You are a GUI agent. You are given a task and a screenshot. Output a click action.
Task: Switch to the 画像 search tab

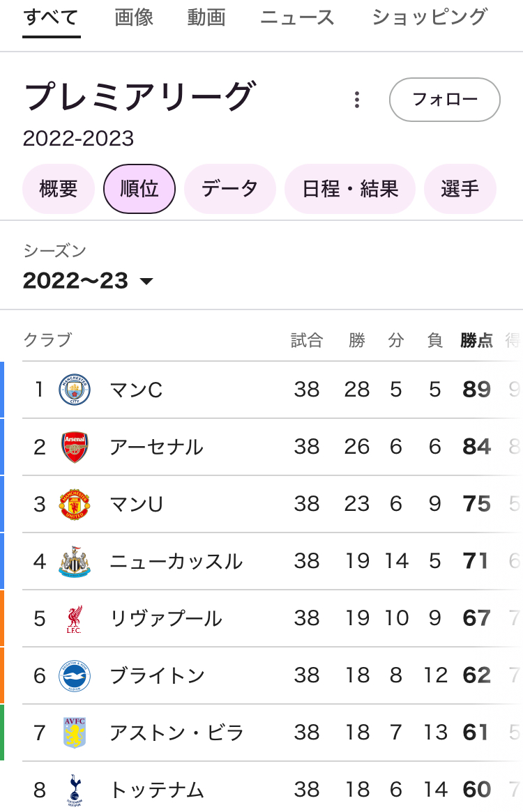(x=134, y=17)
